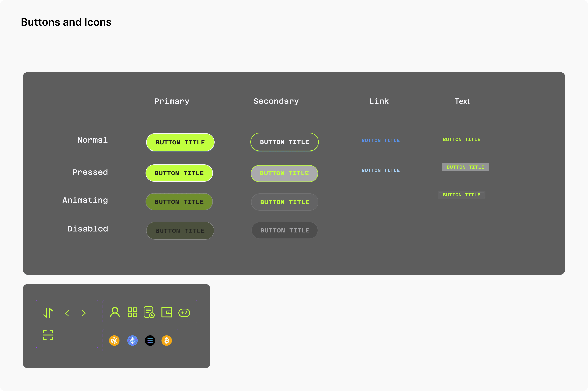The width and height of the screenshot is (588, 391).
Task: Click the Bitcoin coin icon
Action: (167, 340)
